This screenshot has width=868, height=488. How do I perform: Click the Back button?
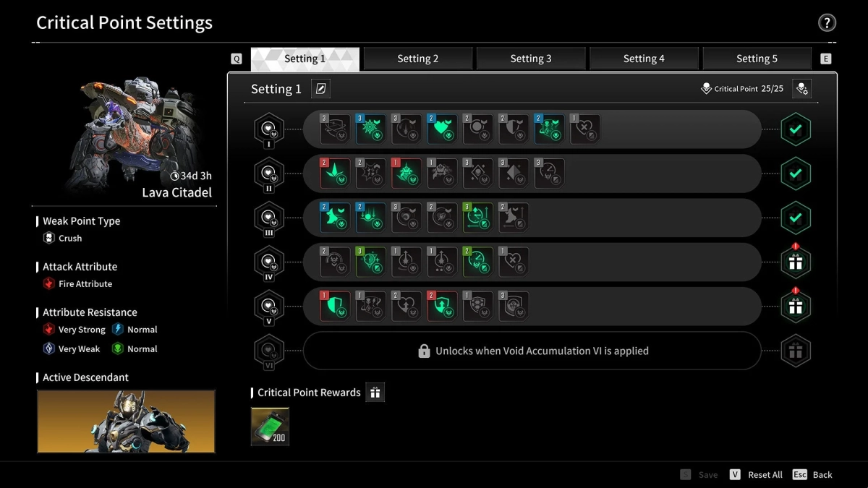813,475
